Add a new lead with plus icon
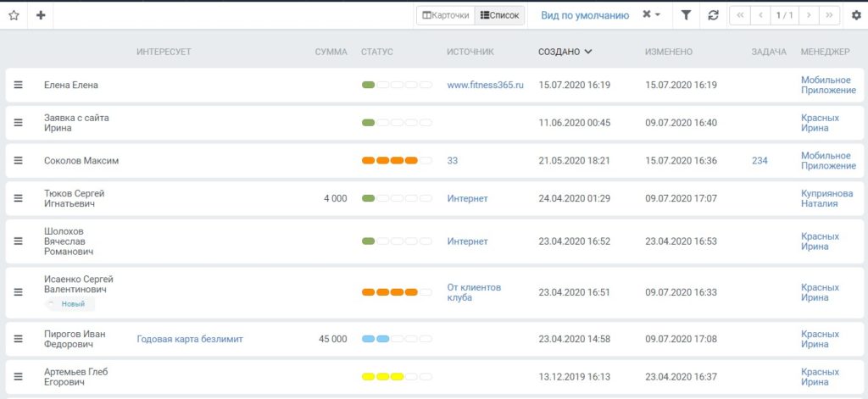 [41, 15]
